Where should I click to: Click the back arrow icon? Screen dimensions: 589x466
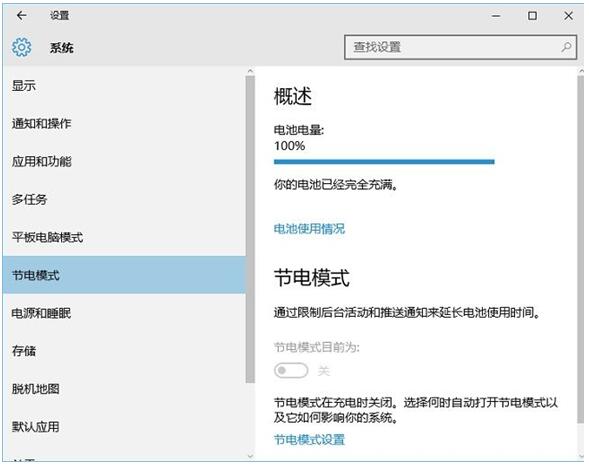coord(21,15)
